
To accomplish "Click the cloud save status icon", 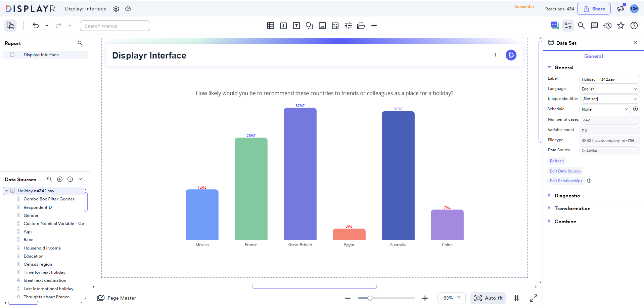I will pyautogui.click(x=128, y=9).
